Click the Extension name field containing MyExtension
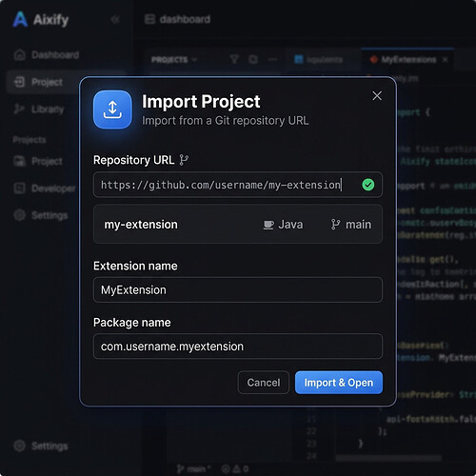476x476 pixels. 238,289
